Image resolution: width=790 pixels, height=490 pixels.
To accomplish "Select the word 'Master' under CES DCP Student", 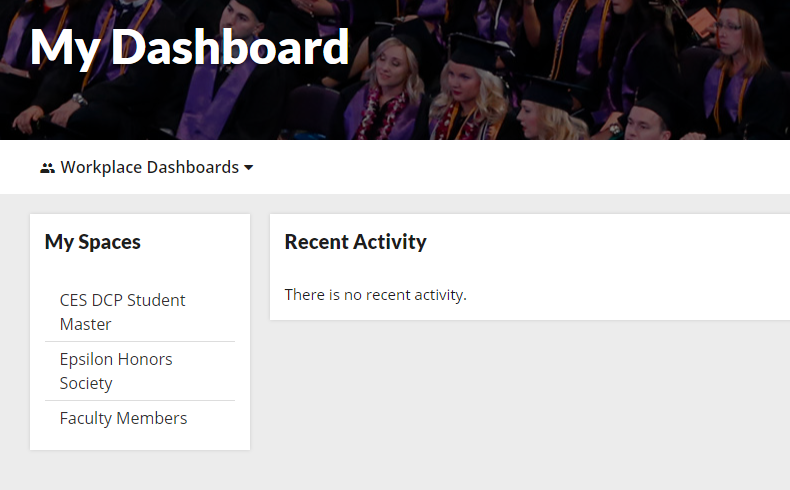I will coord(86,324).
